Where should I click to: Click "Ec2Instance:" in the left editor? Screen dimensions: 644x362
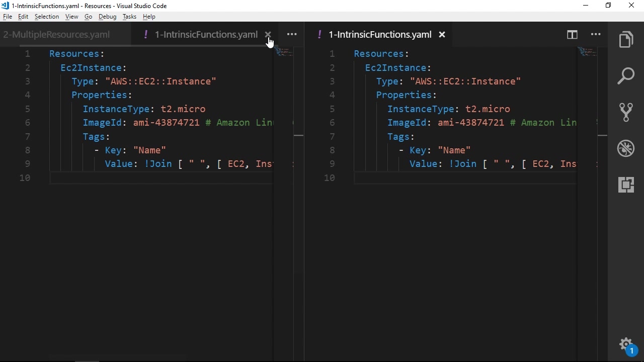pos(94,68)
